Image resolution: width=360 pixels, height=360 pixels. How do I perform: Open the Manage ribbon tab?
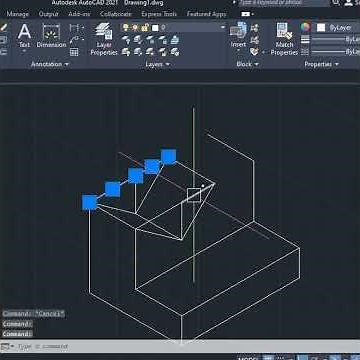[18, 14]
